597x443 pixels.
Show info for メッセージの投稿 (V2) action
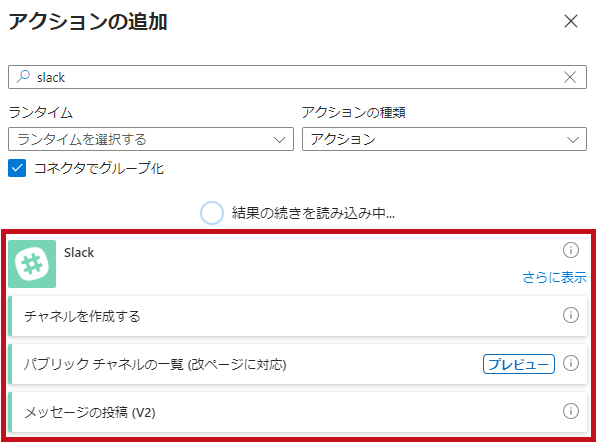point(570,411)
